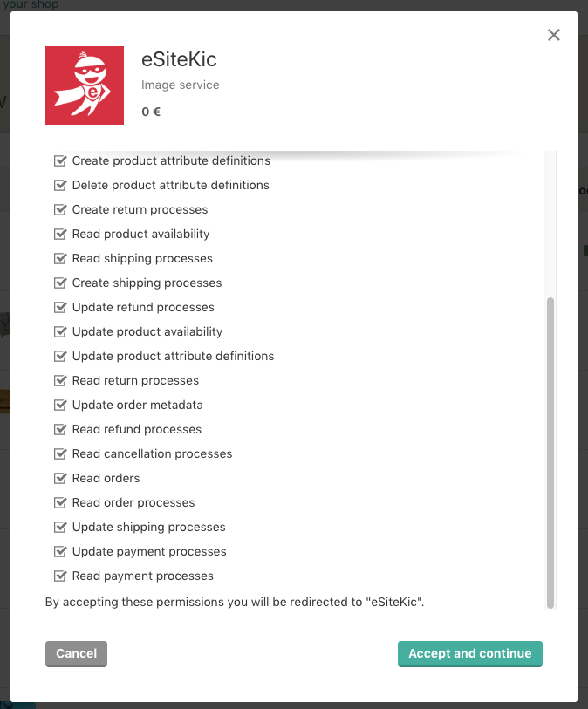Uncheck Delete product attribute definitions
The image size is (588, 709).
60,185
